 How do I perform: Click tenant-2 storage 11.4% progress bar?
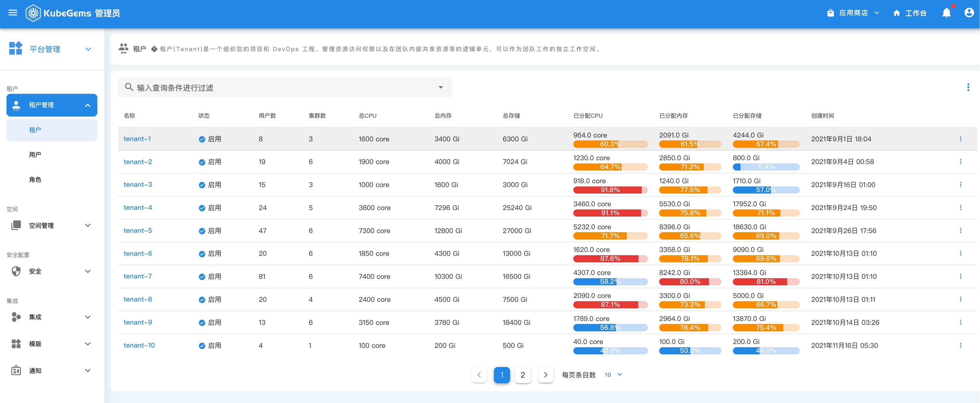coord(766,167)
